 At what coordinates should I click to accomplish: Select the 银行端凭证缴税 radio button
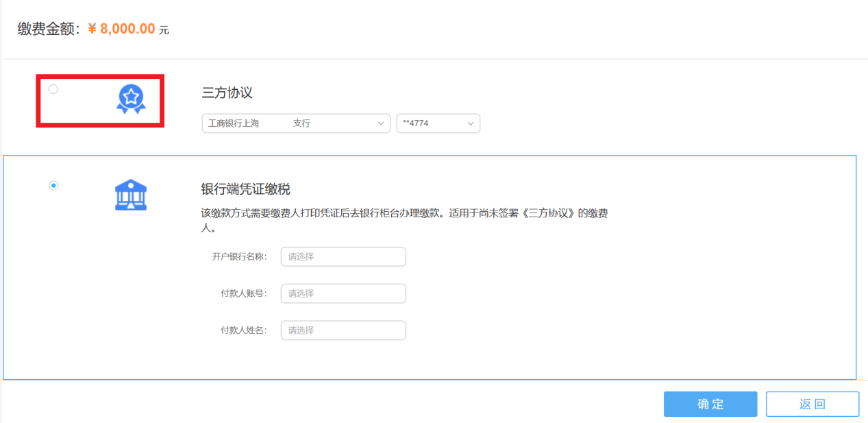[x=53, y=186]
